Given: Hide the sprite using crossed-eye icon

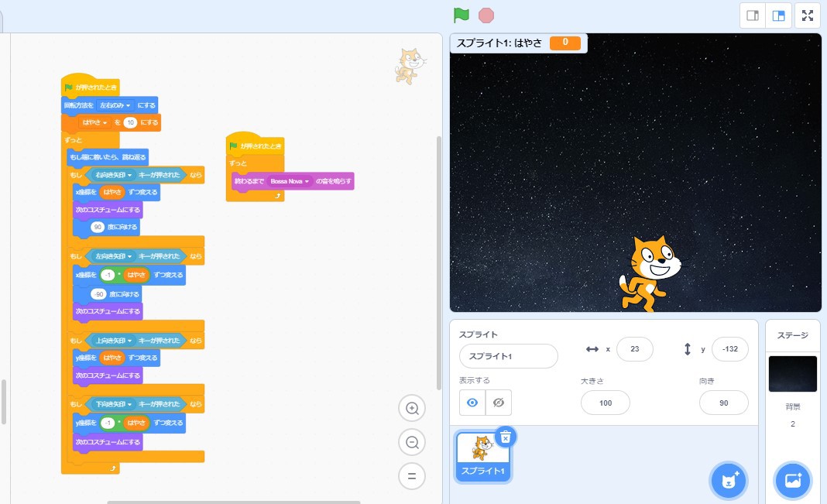Looking at the screenshot, I should (x=499, y=403).
